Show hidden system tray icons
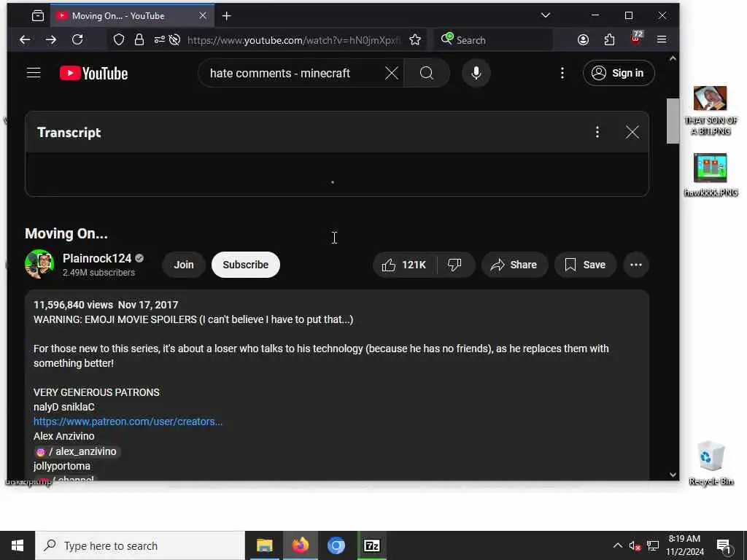The width and height of the screenshot is (747, 560). 617,545
